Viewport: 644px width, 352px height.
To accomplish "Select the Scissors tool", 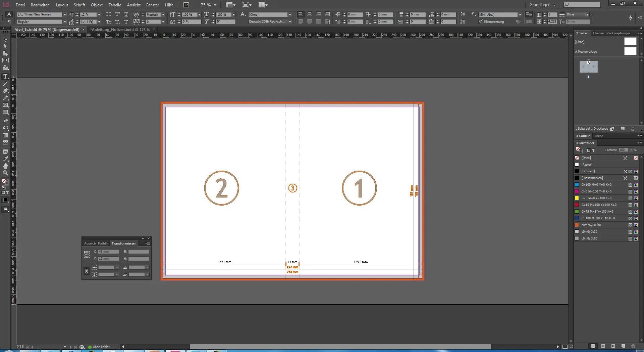I will pyautogui.click(x=5, y=121).
